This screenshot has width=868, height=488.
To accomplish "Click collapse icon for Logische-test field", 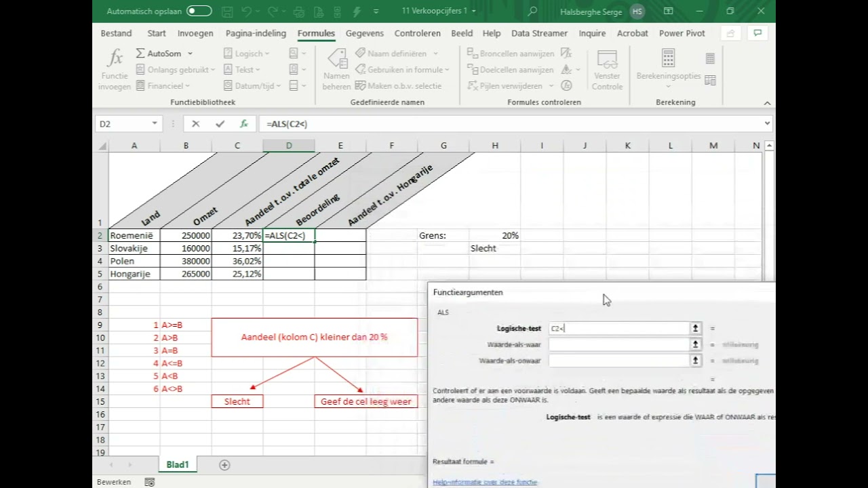I will (x=695, y=328).
